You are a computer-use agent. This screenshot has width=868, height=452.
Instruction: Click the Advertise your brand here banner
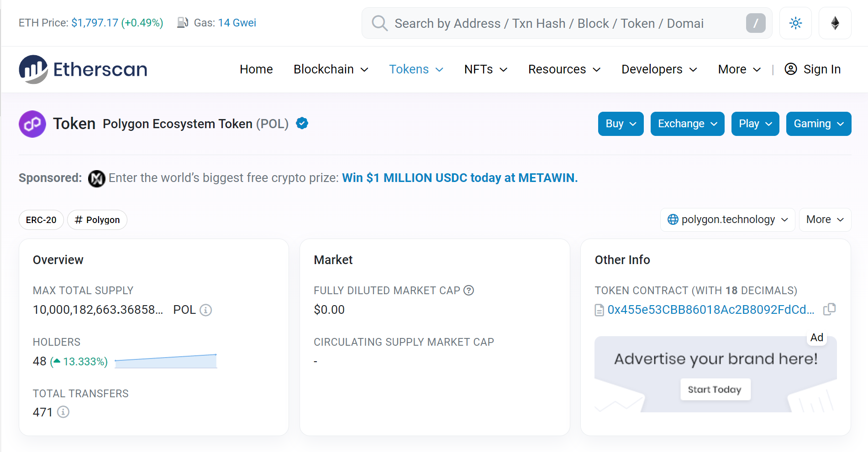715,374
